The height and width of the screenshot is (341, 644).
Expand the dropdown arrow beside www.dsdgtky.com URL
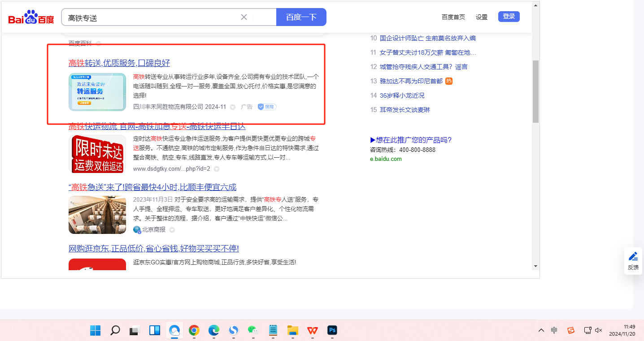(x=217, y=169)
